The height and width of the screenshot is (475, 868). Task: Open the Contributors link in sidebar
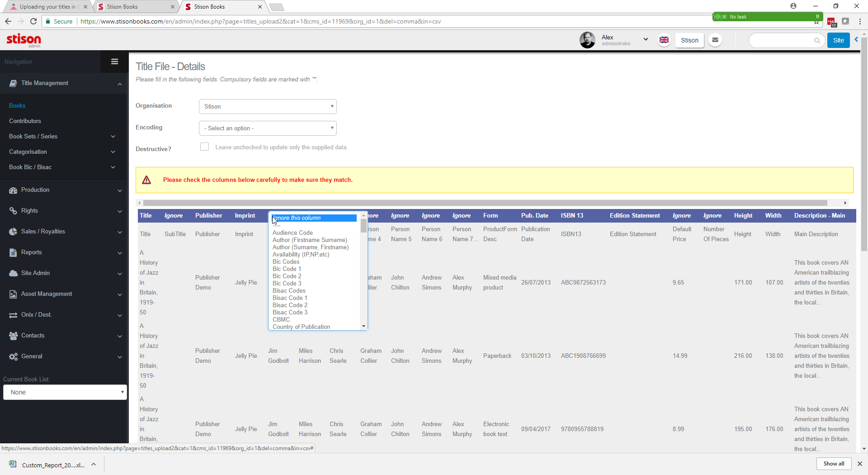point(25,121)
